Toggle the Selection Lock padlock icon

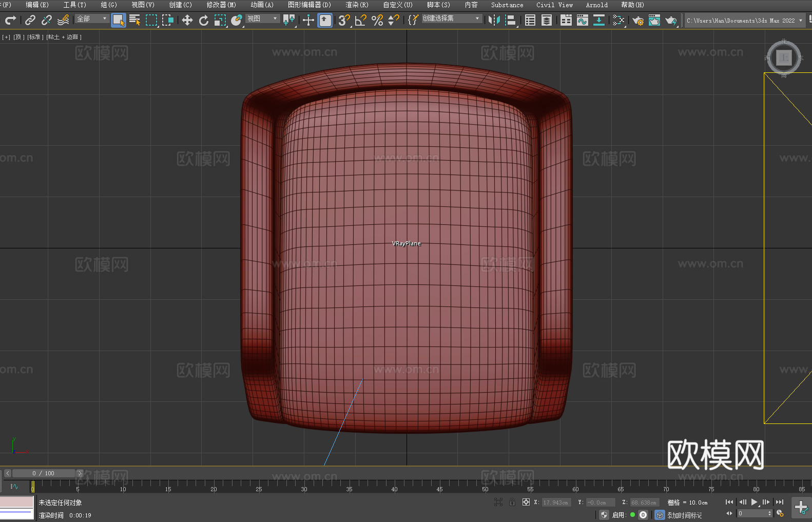[512, 502]
